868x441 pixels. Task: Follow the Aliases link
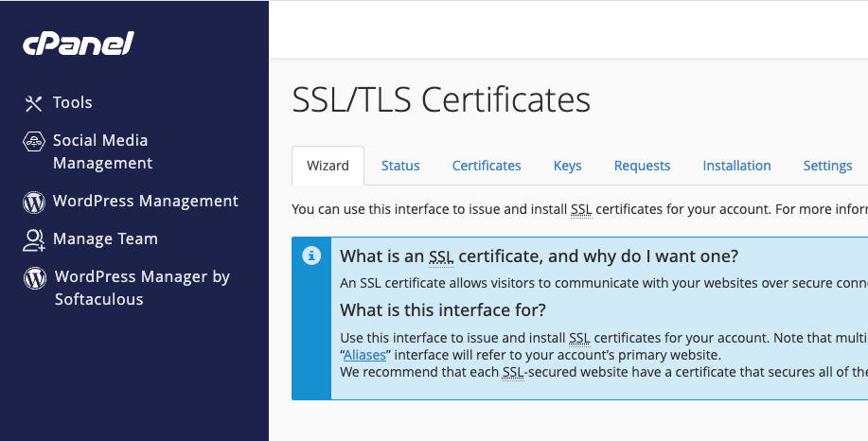point(364,355)
